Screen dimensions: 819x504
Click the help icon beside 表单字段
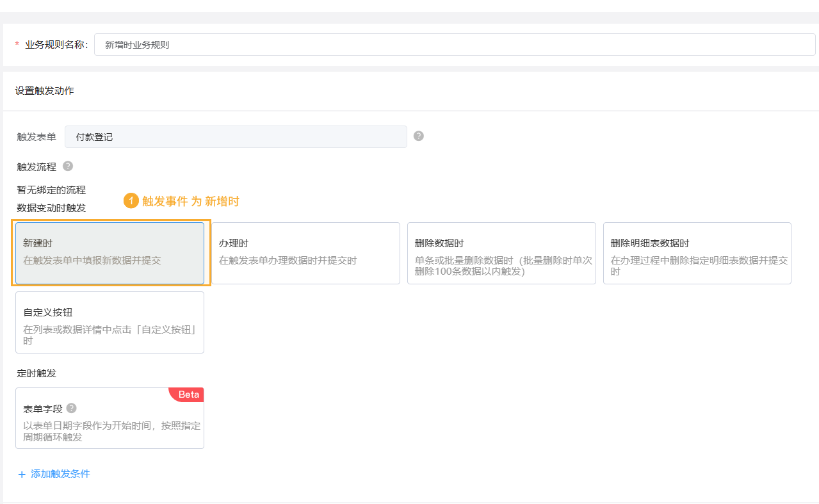click(x=72, y=408)
